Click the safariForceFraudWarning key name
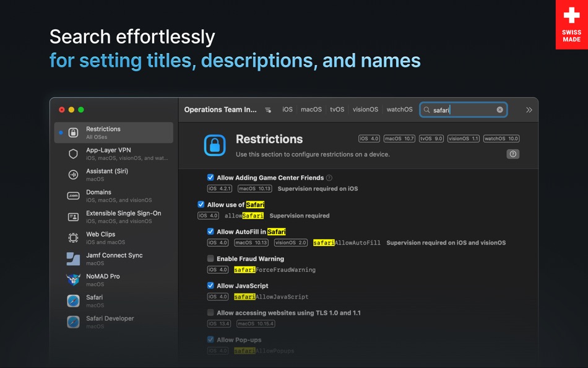 (x=274, y=269)
